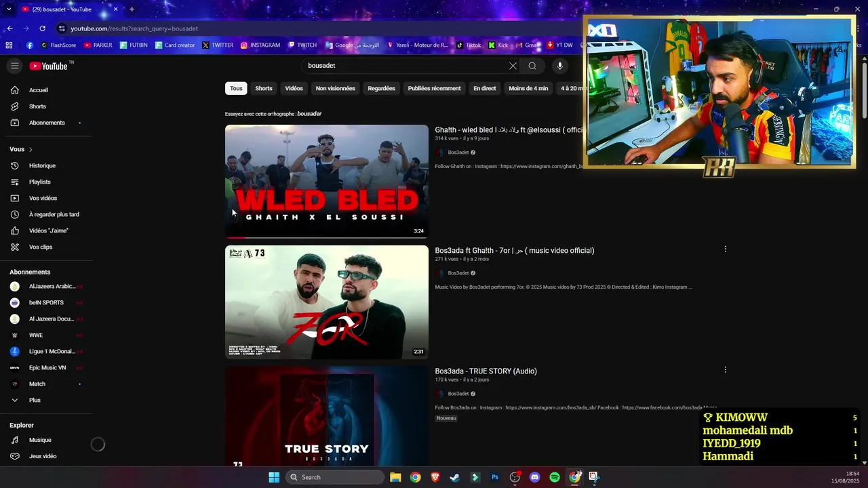Open beIN SPORTS subscription channel

[x=47, y=302]
